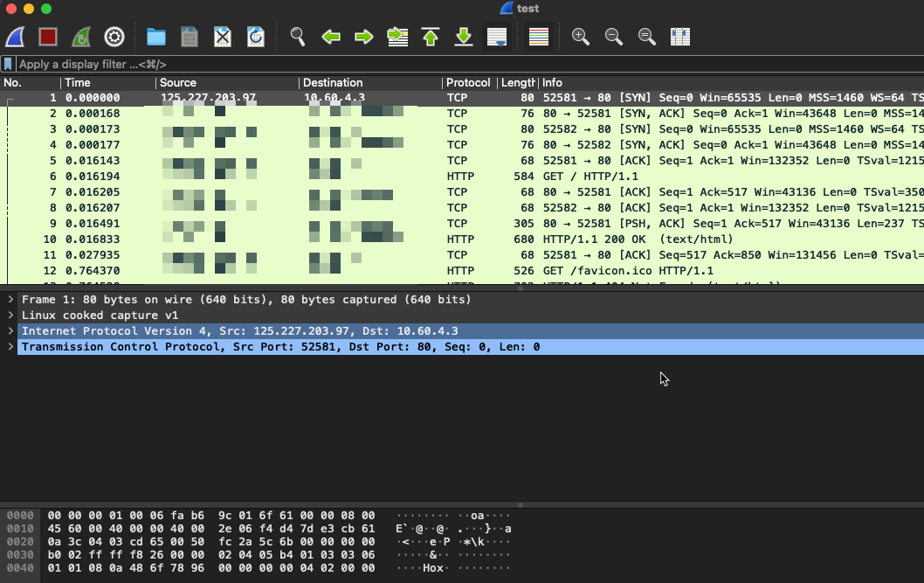The height and width of the screenshot is (583, 924).
Task: Restart the current capture
Action: click(x=80, y=37)
